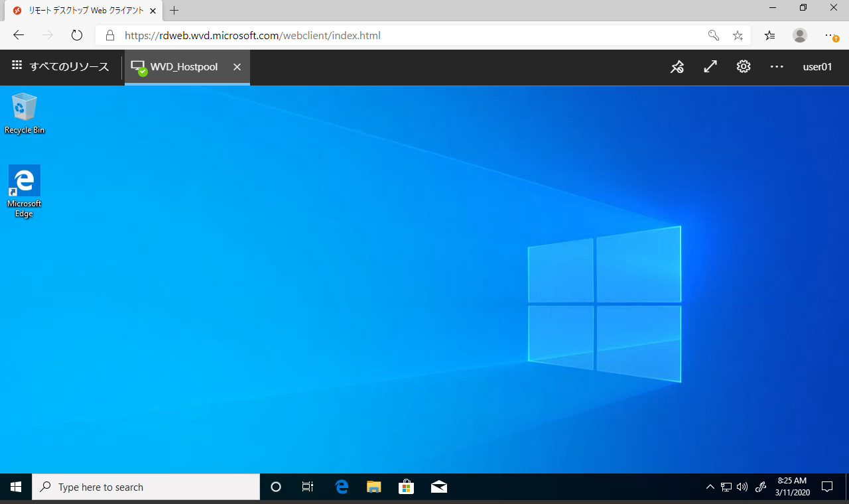Viewport: 849px width, 504px height.
Task: Open Task View on remote taskbar
Action: [x=308, y=487]
